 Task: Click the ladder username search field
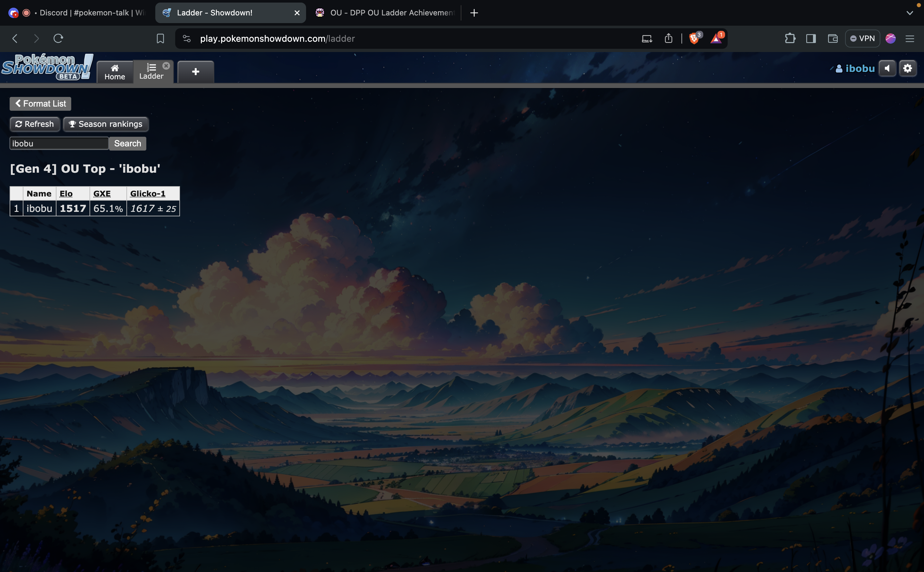tap(59, 143)
